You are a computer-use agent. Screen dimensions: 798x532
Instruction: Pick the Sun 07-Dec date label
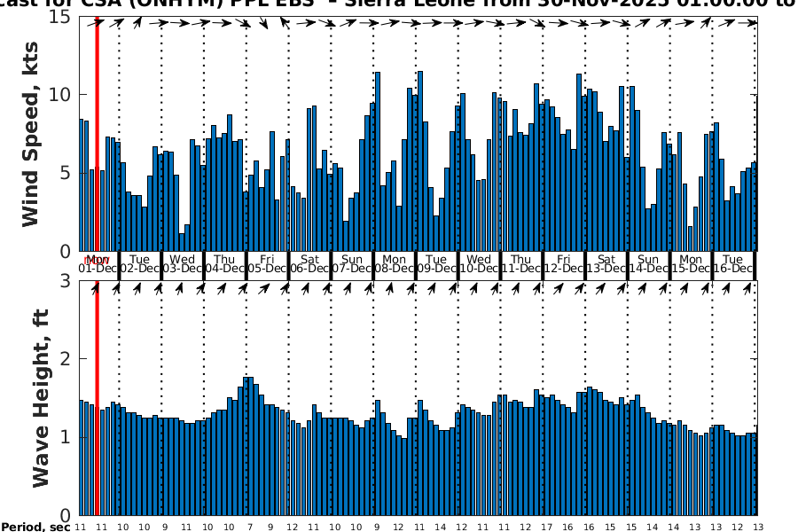352,263
